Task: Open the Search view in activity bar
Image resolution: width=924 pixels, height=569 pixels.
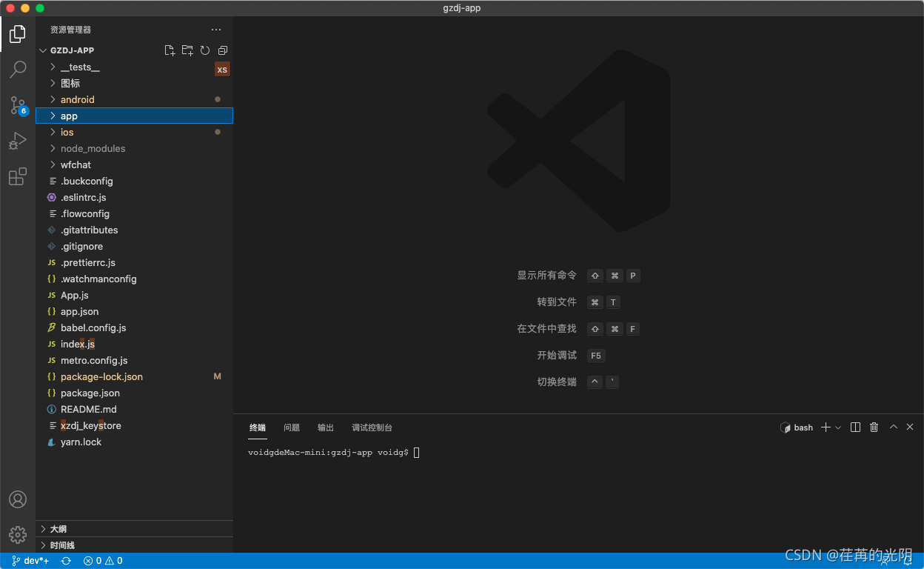Action: 18,70
